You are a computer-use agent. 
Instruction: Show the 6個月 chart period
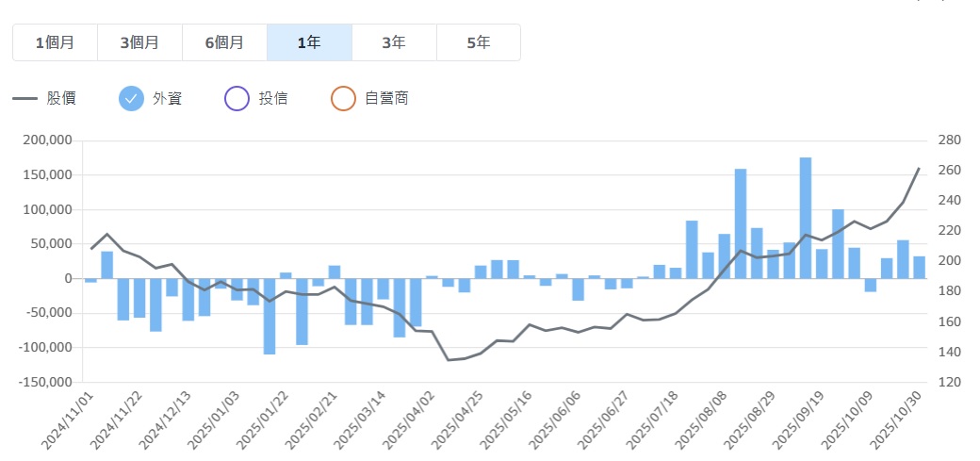pyautogui.click(x=224, y=42)
